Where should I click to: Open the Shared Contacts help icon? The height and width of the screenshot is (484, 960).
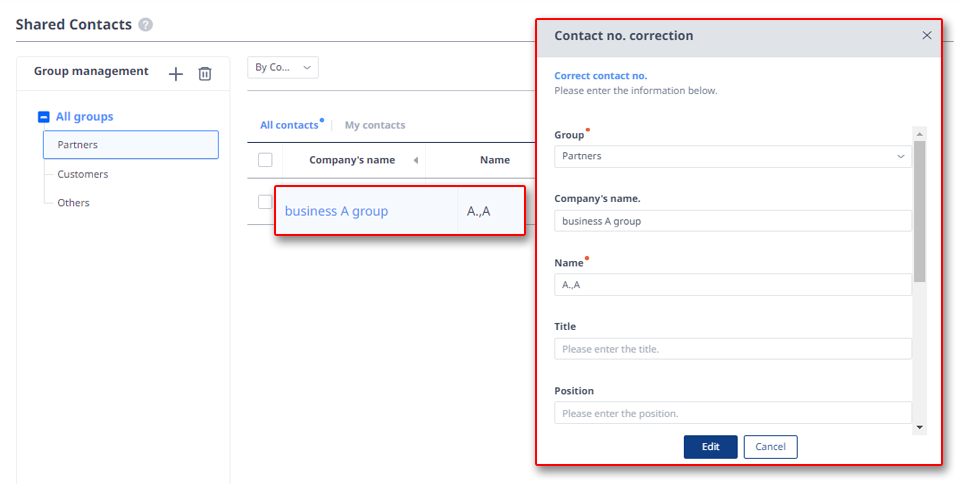[145, 25]
